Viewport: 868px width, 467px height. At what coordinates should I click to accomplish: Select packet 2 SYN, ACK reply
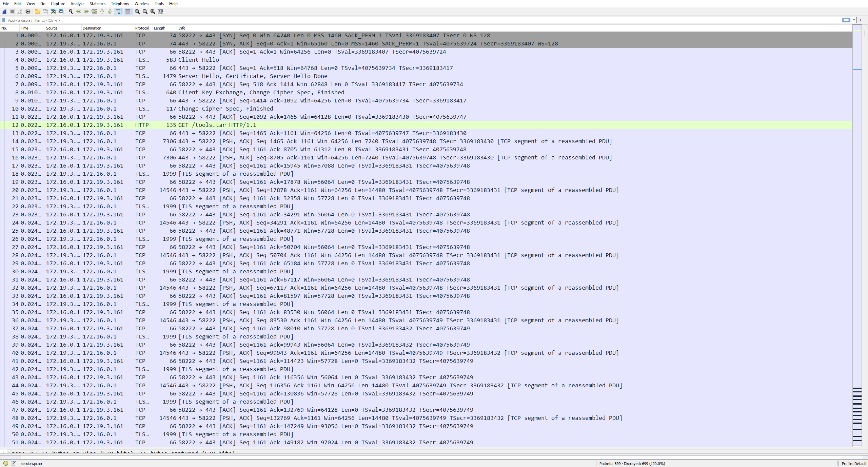tap(426, 44)
